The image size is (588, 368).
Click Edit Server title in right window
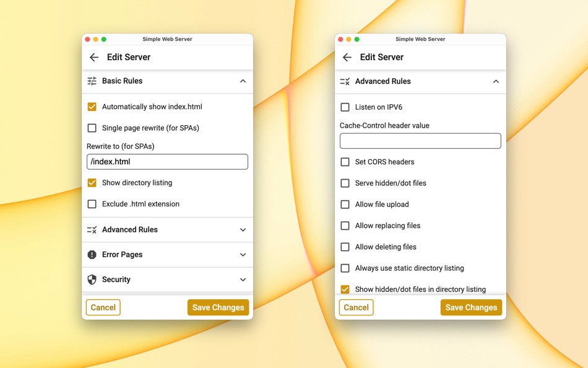pyautogui.click(x=382, y=57)
